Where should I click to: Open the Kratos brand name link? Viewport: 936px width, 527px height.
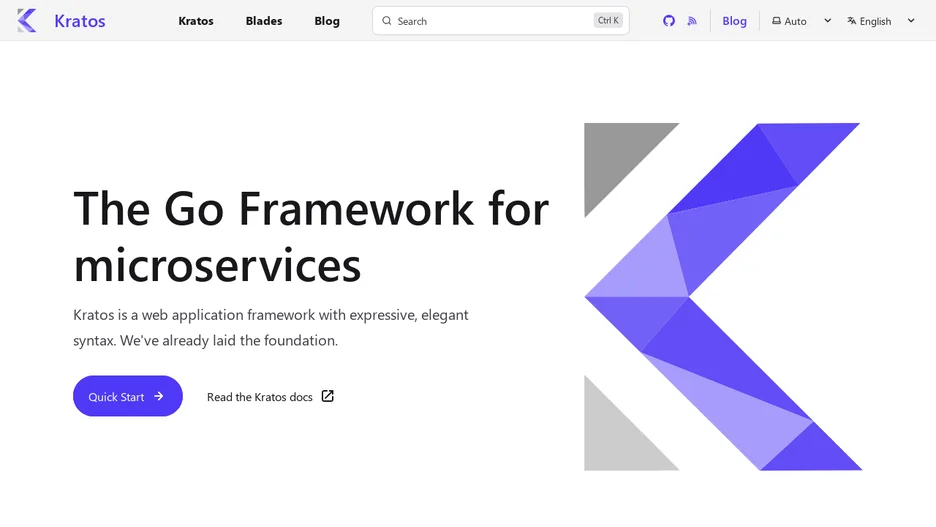coord(79,21)
